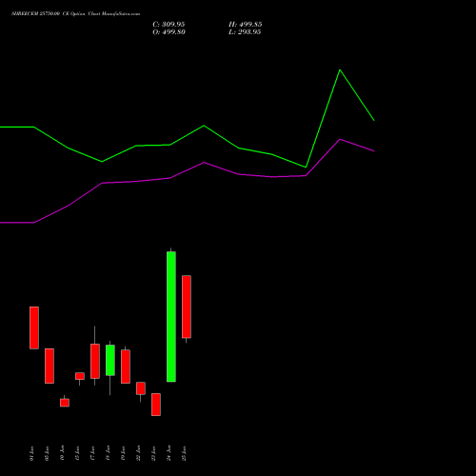Select the lowest red candle above the 23 Jun label
476x476 pixels.
pos(156,405)
